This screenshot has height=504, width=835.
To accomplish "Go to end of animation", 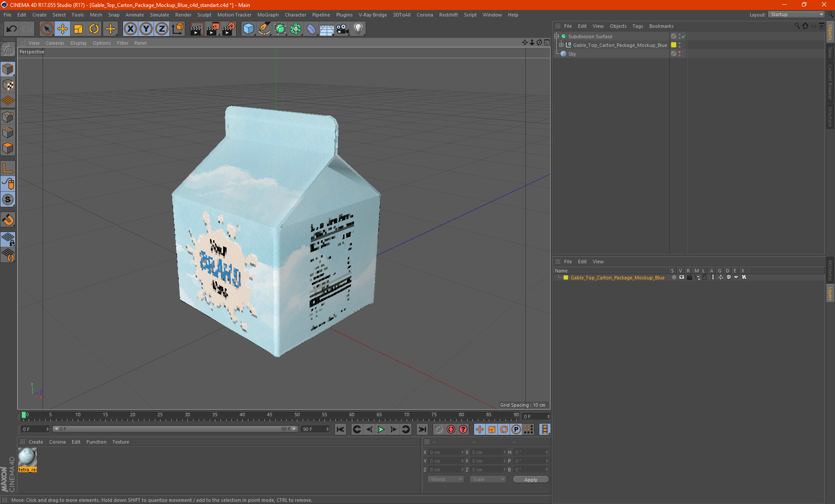I will 422,429.
